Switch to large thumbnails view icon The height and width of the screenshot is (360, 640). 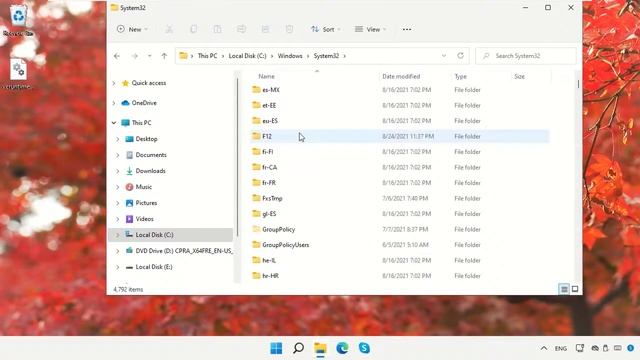coord(575,289)
